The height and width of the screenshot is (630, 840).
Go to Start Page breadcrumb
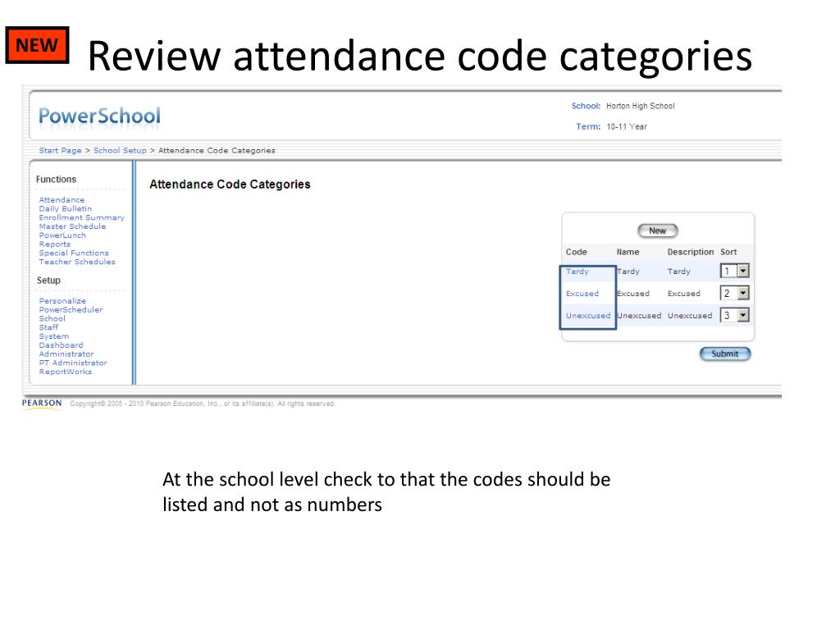coord(60,151)
